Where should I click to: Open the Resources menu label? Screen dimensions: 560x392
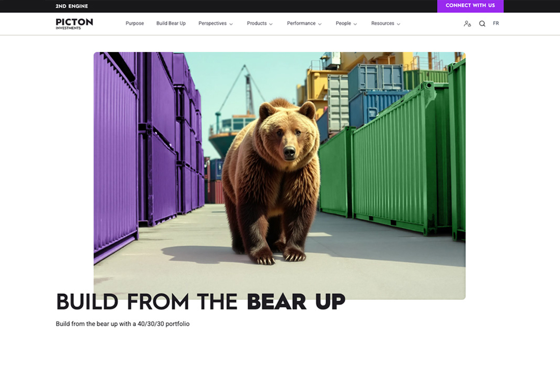(382, 23)
